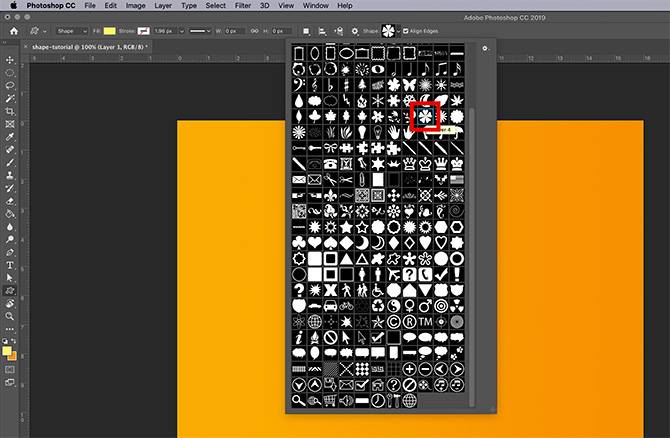Choose the TM trademark shape

point(425,322)
